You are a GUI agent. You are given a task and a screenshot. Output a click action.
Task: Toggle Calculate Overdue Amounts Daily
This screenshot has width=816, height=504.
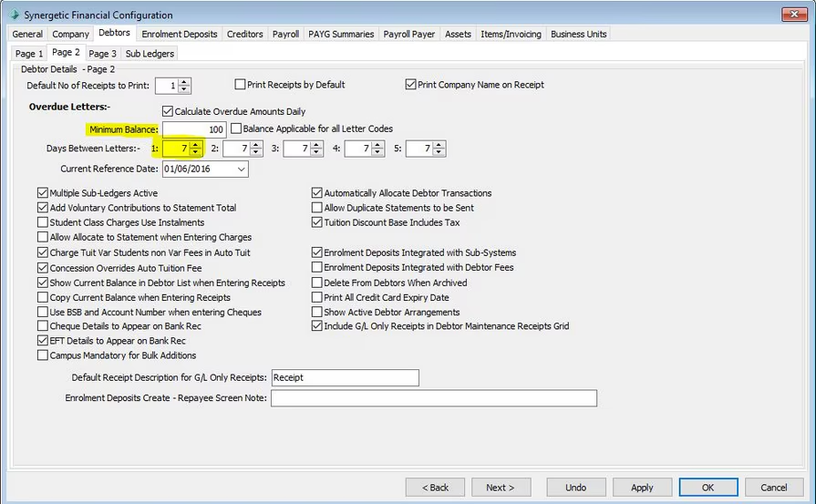(168, 111)
